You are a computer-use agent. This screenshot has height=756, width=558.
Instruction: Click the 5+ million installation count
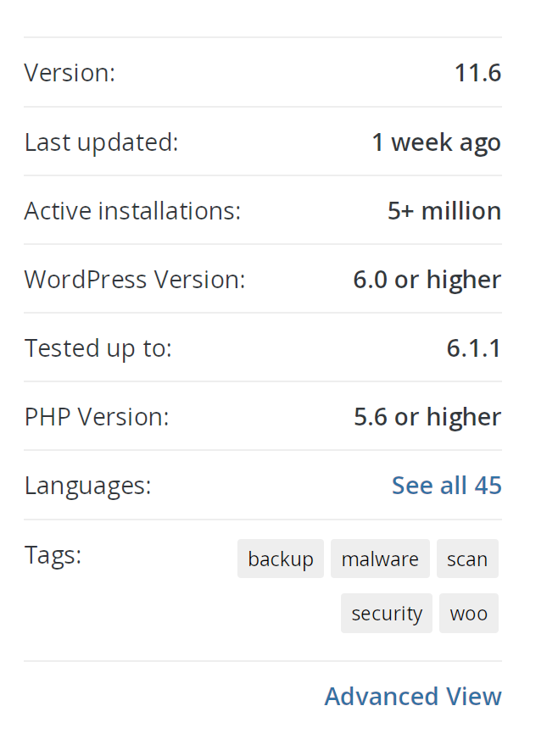click(444, 210)
